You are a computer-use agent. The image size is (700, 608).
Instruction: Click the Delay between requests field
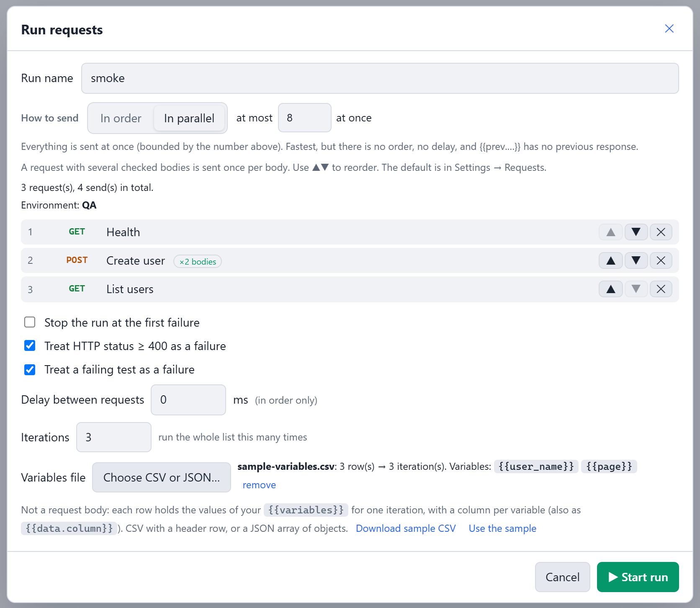pos(188,400)
